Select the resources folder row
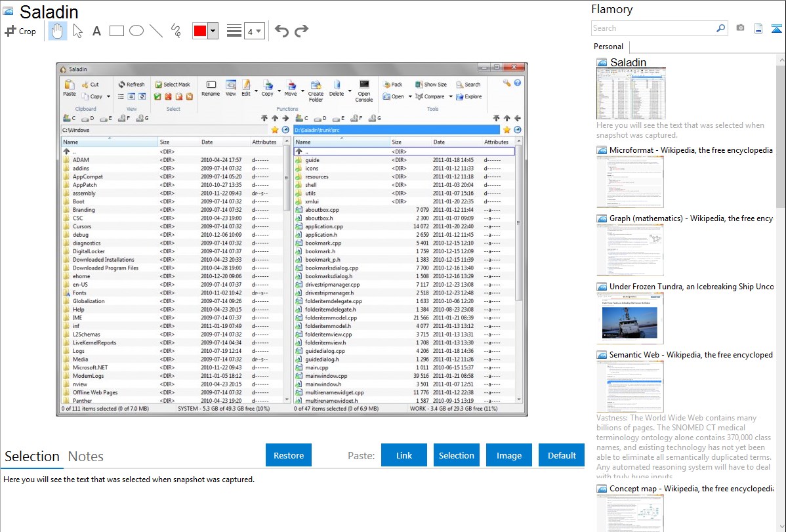The image size is (786, 532). coord(404,176)
